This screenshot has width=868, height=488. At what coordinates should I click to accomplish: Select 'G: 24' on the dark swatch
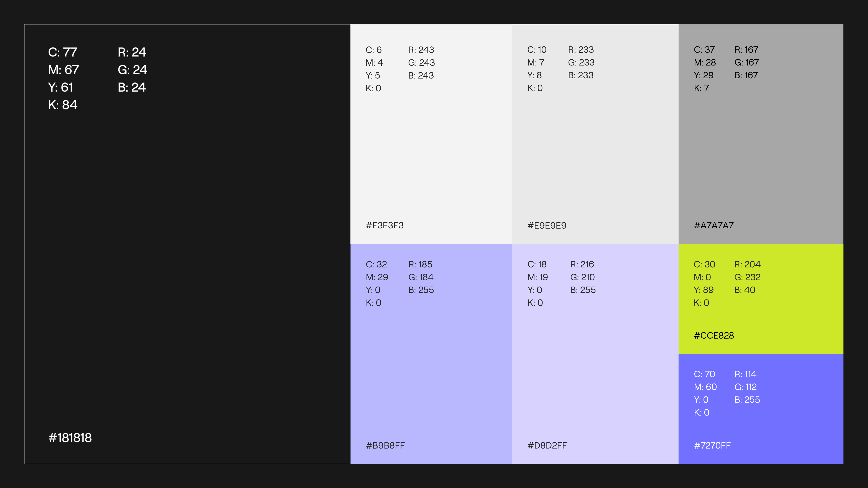132,70
